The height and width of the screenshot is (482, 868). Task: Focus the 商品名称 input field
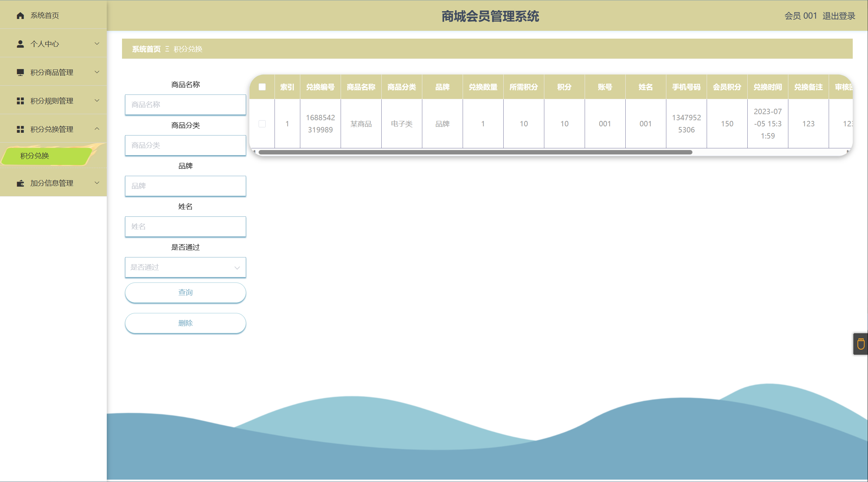tap(185, 105)
